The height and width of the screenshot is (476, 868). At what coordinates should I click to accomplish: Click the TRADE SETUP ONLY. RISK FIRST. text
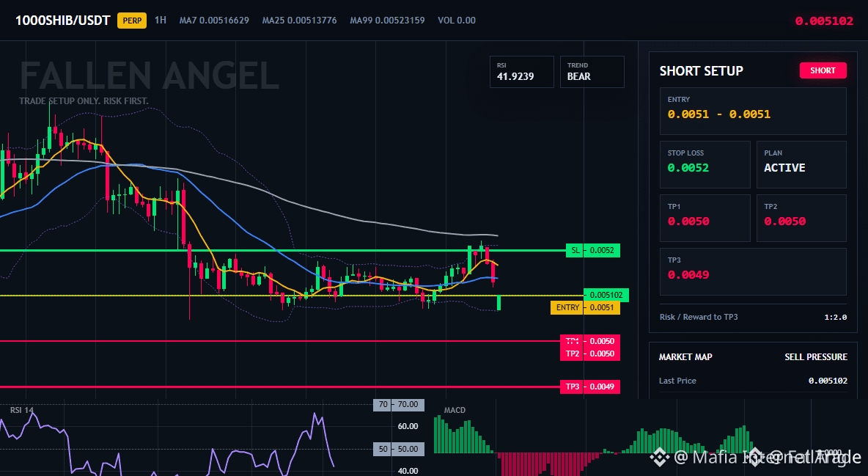[x=84, y=101]
